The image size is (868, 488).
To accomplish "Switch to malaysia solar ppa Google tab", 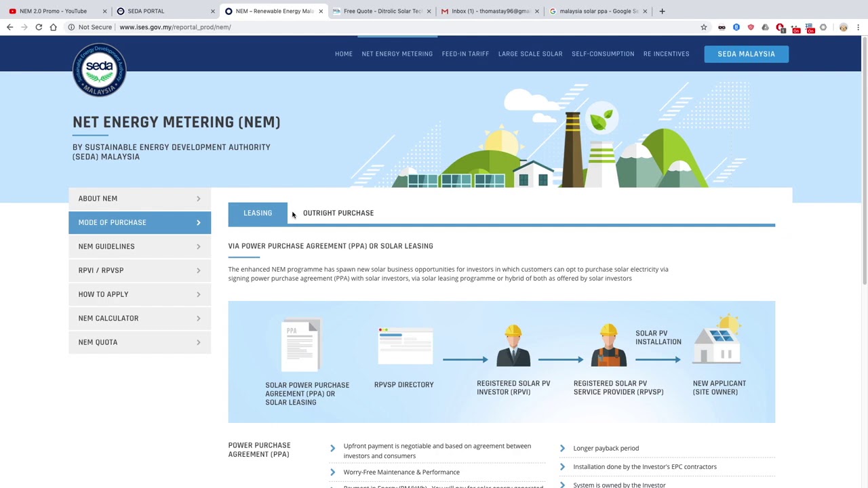I will (597, 11).
